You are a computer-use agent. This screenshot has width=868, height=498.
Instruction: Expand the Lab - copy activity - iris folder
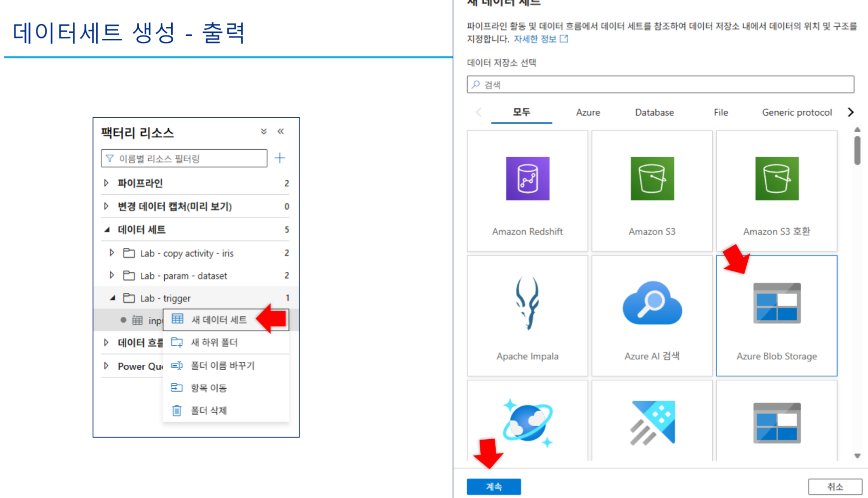point(112,253)
